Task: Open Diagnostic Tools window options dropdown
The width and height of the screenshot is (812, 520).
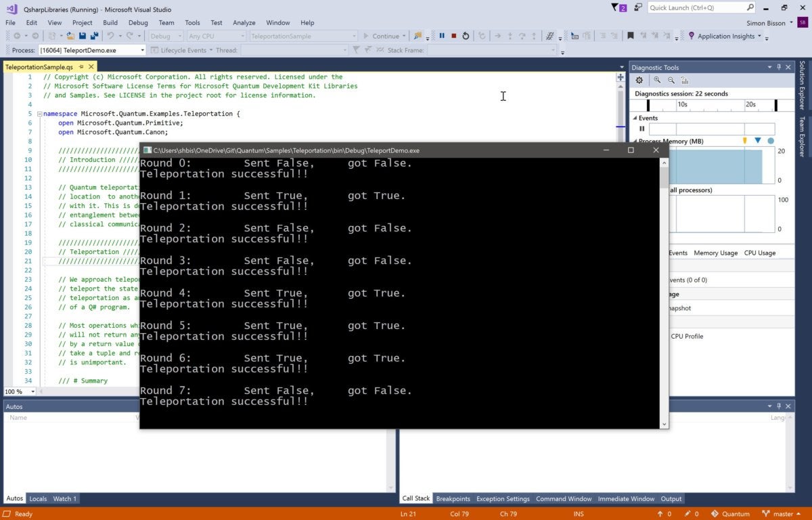Action: [x=769, y=67]
